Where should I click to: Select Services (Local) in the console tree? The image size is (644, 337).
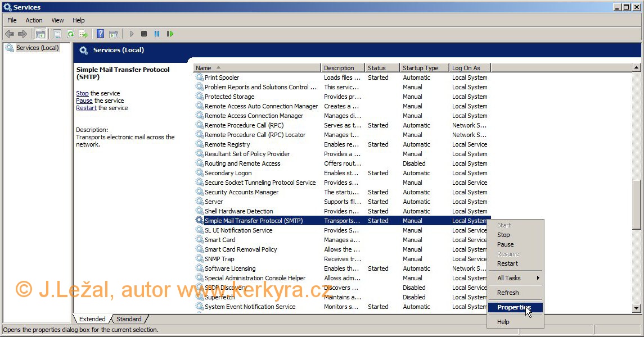click(37, 48)
